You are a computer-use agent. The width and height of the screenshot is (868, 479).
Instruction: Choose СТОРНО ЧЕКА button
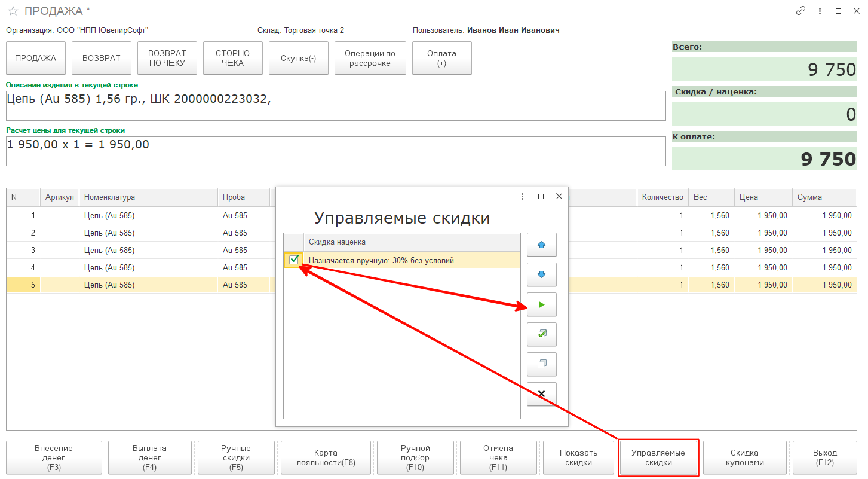click(x=233, y=58)
